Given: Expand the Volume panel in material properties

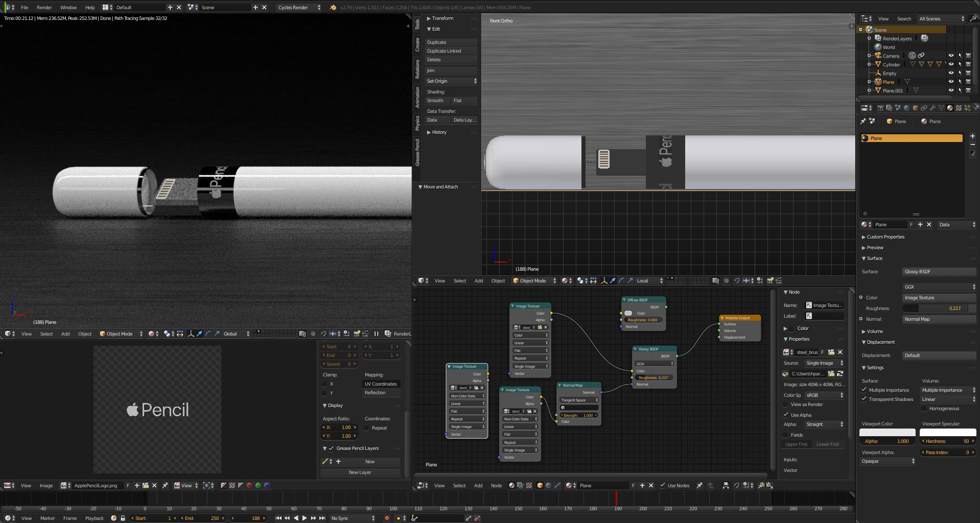Looking at the screenshot, I should click(x=874, y=331).
